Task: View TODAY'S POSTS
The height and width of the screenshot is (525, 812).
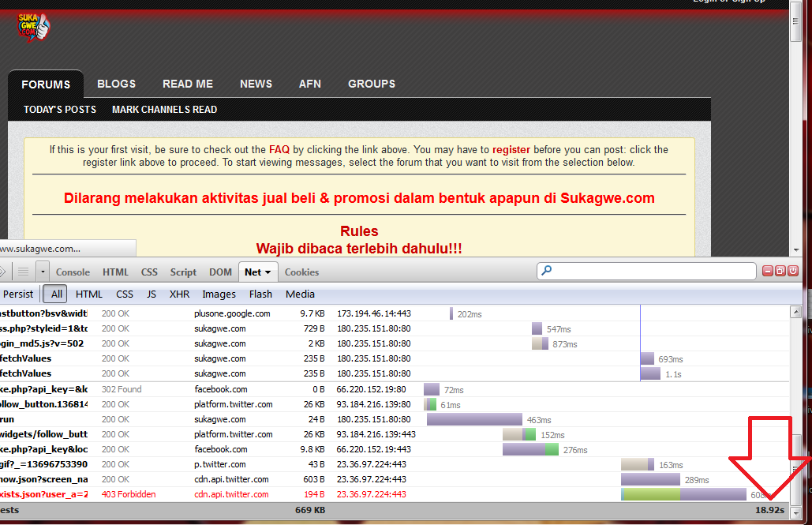Action: 59,110
